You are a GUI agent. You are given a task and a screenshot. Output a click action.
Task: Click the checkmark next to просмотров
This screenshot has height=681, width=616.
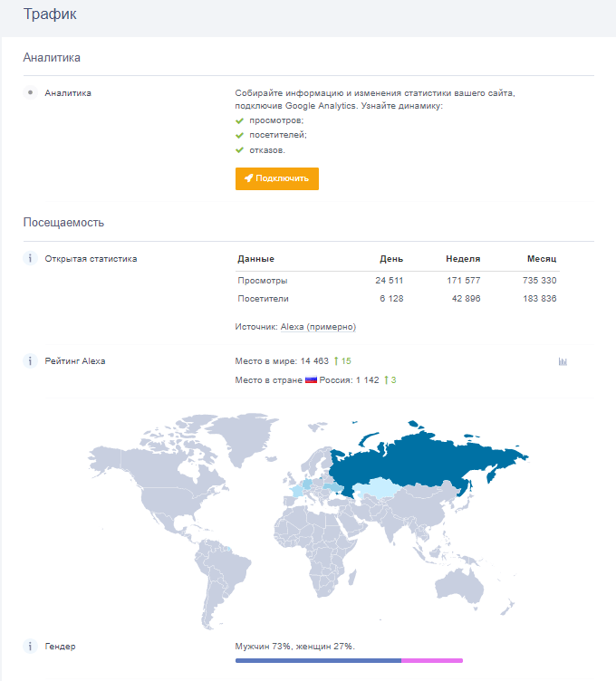point(240,120)
